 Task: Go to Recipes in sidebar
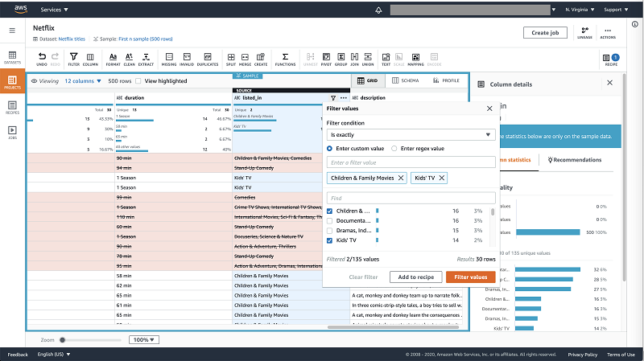(x=12, y=108)
